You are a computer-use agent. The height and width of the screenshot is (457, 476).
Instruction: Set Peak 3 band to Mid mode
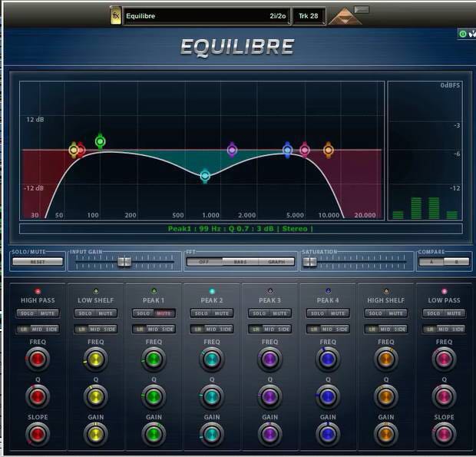click(269, 329)
